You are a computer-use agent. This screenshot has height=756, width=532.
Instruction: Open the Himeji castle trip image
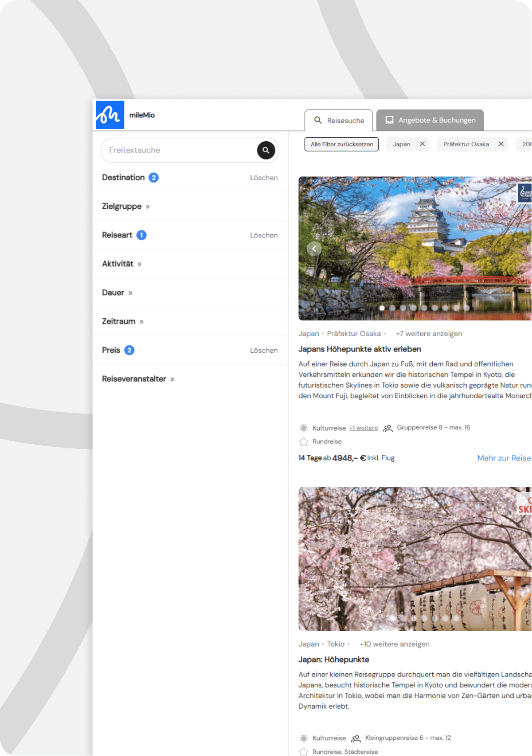coord(415,248)
